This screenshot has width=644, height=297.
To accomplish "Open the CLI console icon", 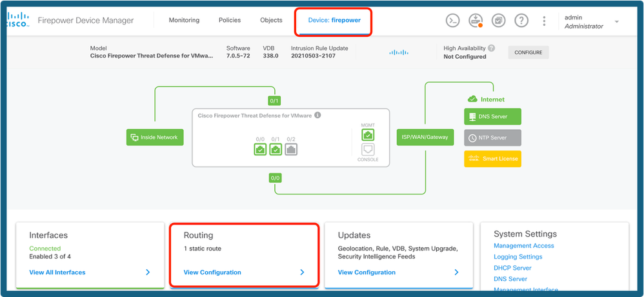I will pyautogui.click(x=452, y=21).
